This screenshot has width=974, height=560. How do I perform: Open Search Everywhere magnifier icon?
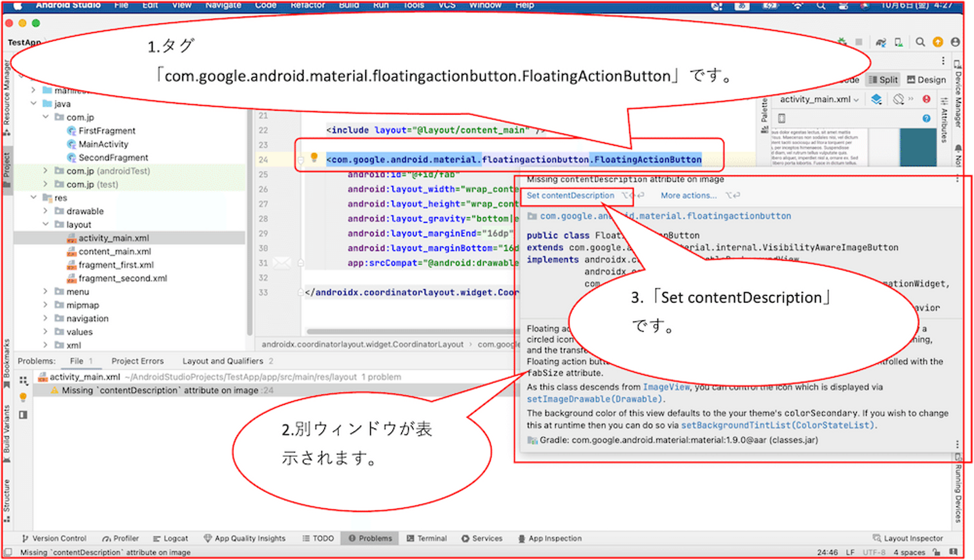coord(920,42)
